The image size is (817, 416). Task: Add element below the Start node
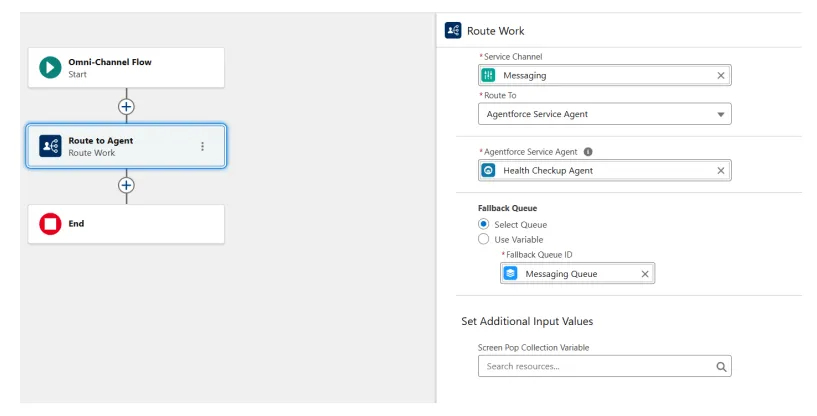(126, 106)
